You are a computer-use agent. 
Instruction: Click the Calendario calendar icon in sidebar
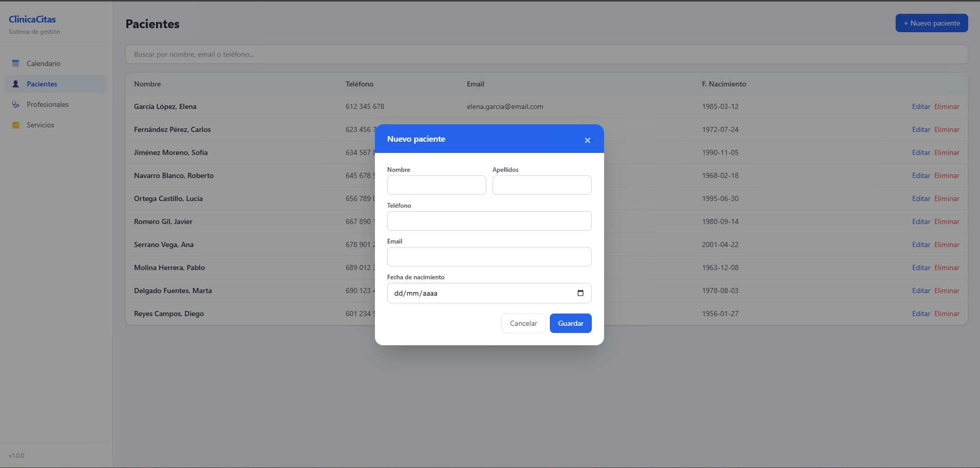[x=16, y=63]
